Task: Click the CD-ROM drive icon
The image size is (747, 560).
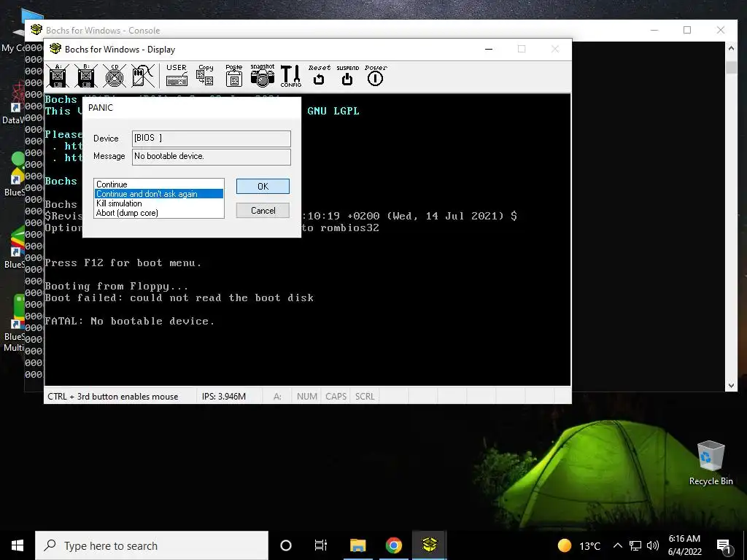Action: tap(115, 76)
